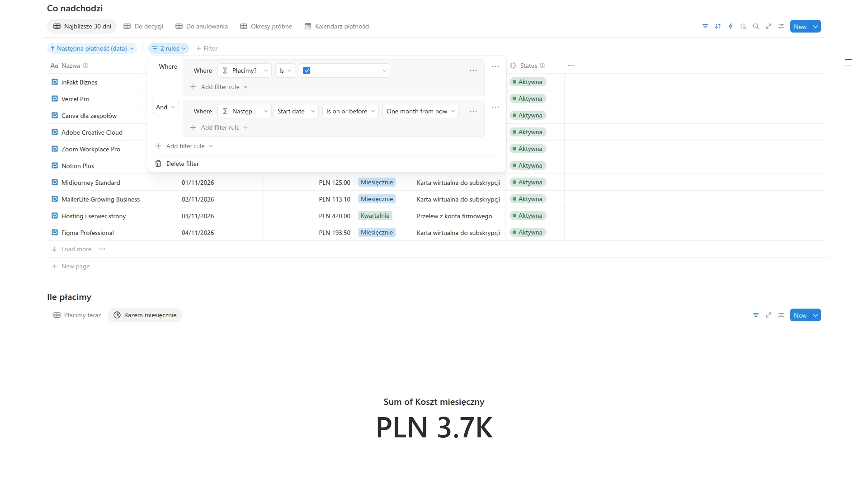Open view settings icon for top database

pyautogui.click(x=781, y=26)
